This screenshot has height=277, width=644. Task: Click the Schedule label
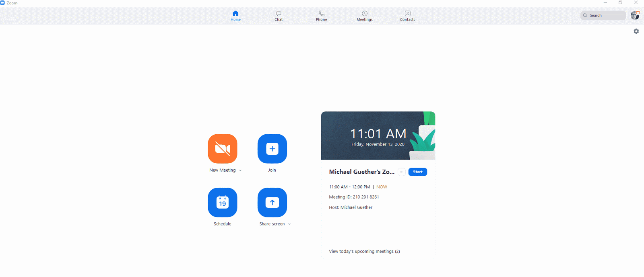click(x=222, y=224)
